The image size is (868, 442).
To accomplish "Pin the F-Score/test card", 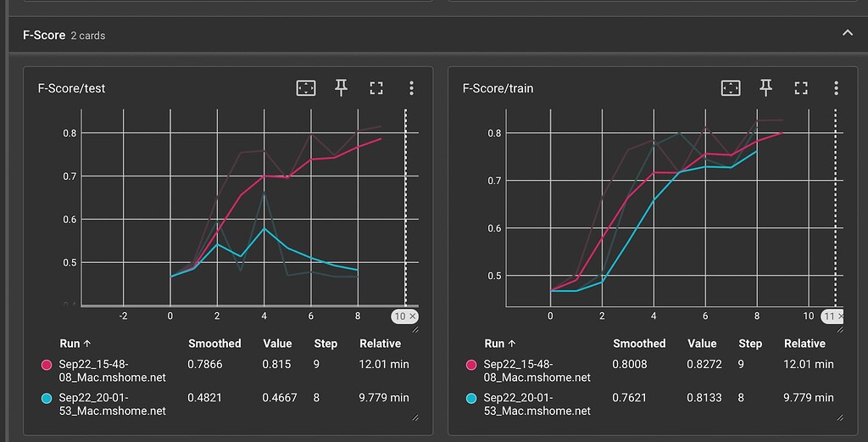I will [x=341, y=88].
